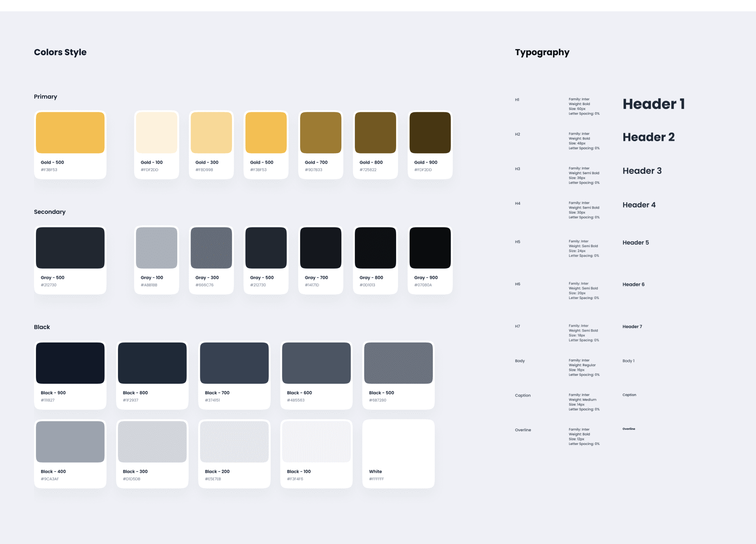The width and height of the screenshot is (756, 544).
Task: Pick the Gray - 300 color swatch
Action: 211,248
